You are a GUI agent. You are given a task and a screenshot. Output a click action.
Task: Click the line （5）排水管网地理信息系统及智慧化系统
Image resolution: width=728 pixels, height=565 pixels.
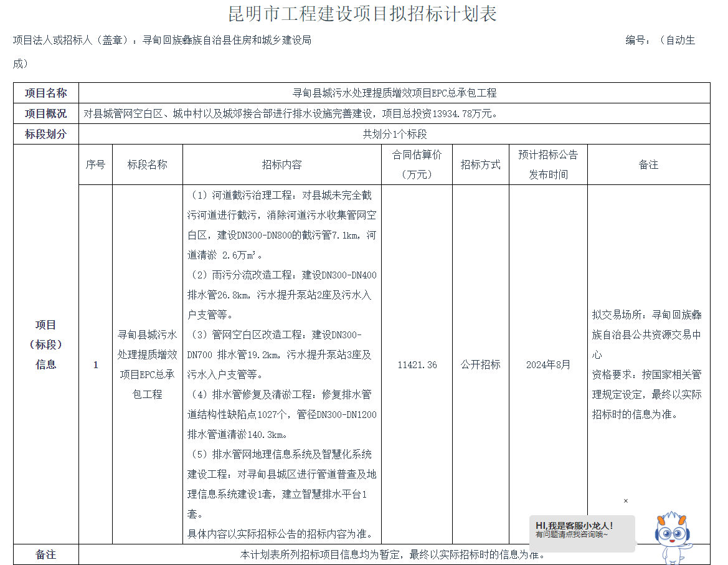(x=280, y=454)
